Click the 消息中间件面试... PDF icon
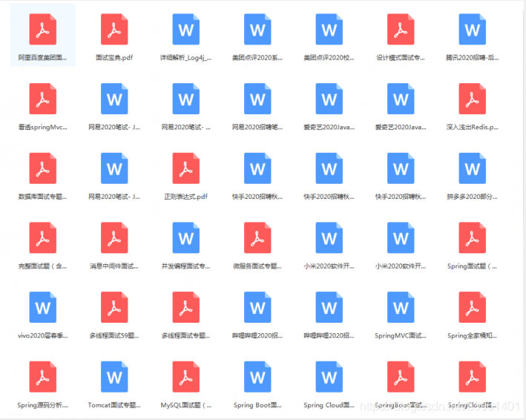This screenshot has height=420, width=526. point(114,237)
